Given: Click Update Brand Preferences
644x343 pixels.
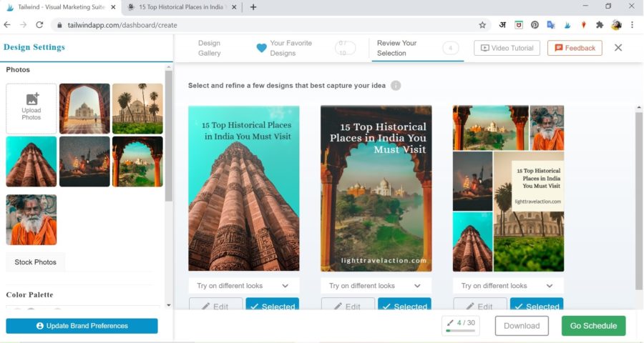Looking at the screenshot, I should pos(82,326).
